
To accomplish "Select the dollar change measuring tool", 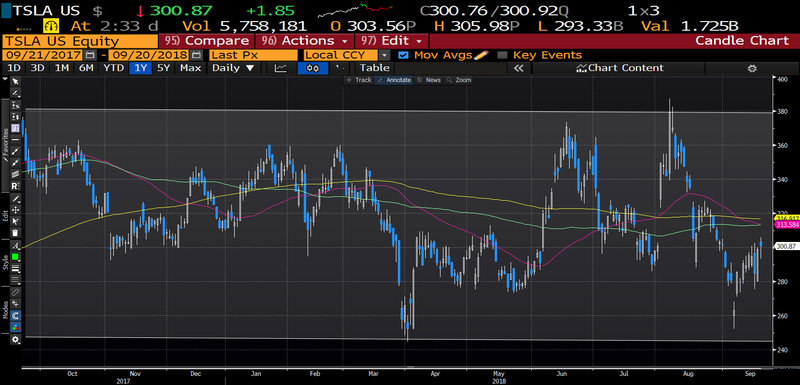I will pyautogui.click(x=15, y=117).
